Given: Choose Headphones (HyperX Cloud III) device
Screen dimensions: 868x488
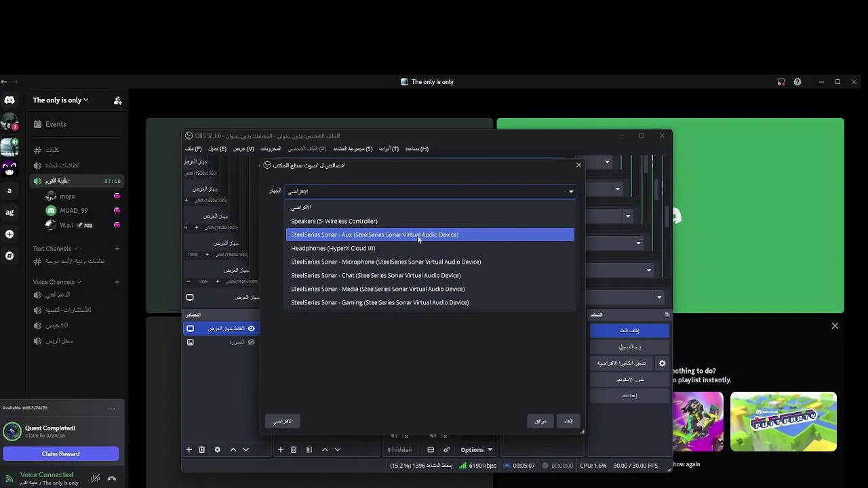Looking at the screenshot, I should [430, 248].
